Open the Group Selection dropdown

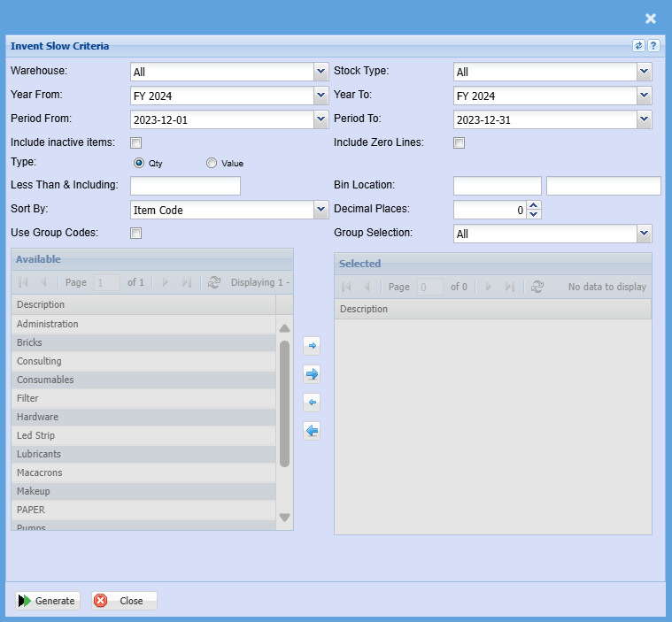click(x=644, y=234)
